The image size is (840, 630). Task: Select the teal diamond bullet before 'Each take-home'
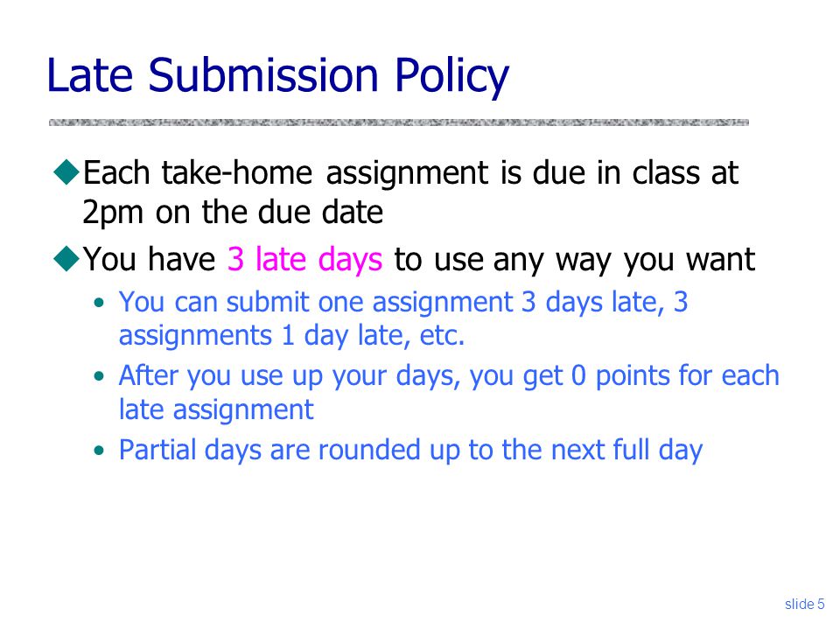(67, 172)
